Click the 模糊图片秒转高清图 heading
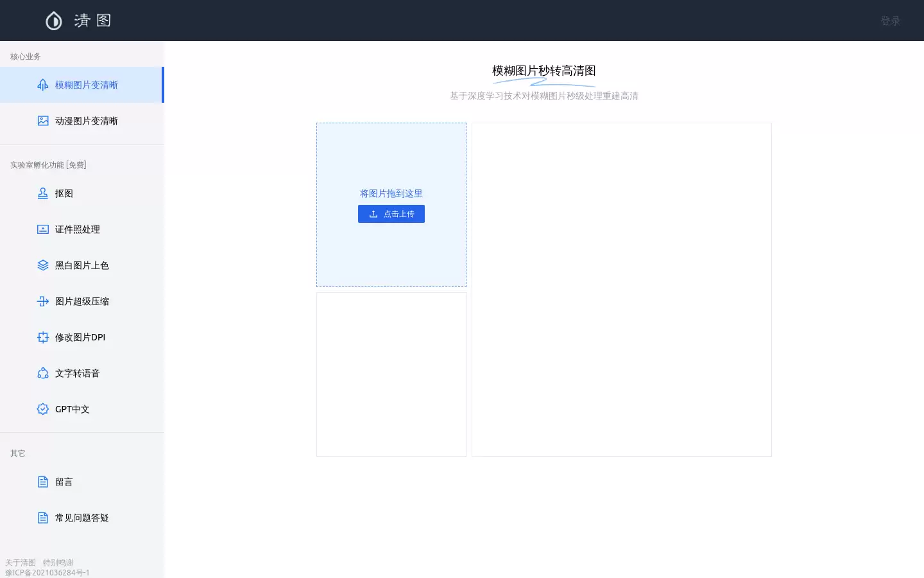The height and width of the screenshot is (578, 924). click(544, 71)
